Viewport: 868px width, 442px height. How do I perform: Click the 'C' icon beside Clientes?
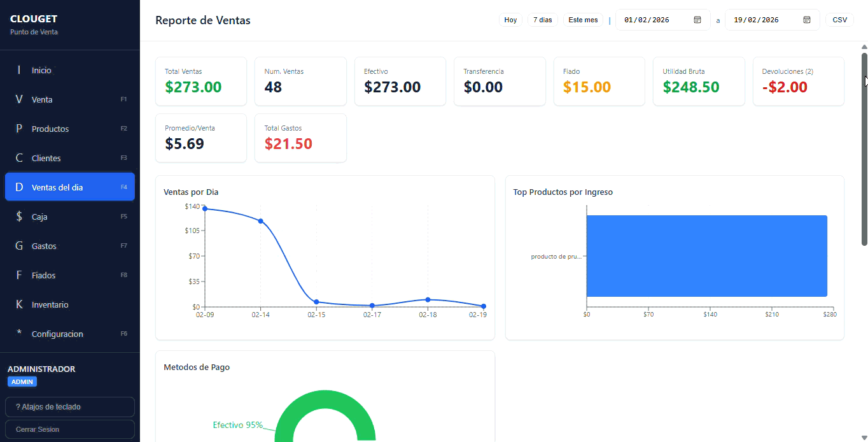(x=19, y=158)
